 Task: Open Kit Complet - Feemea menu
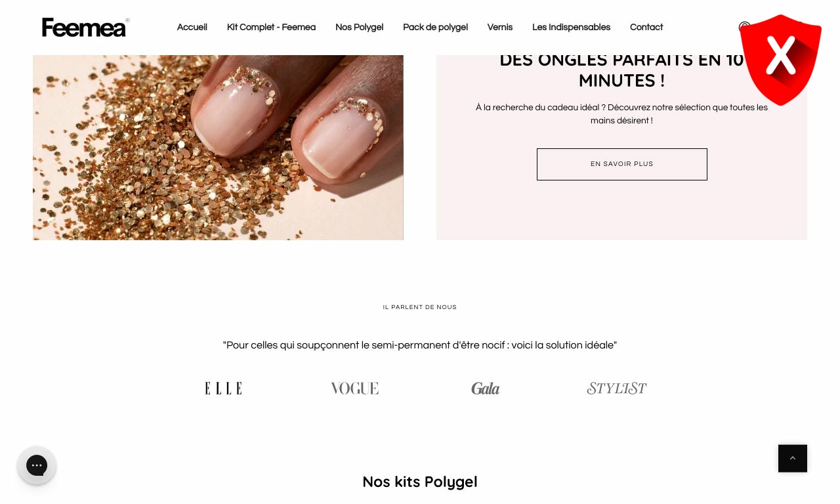click(x=271, y=28)
